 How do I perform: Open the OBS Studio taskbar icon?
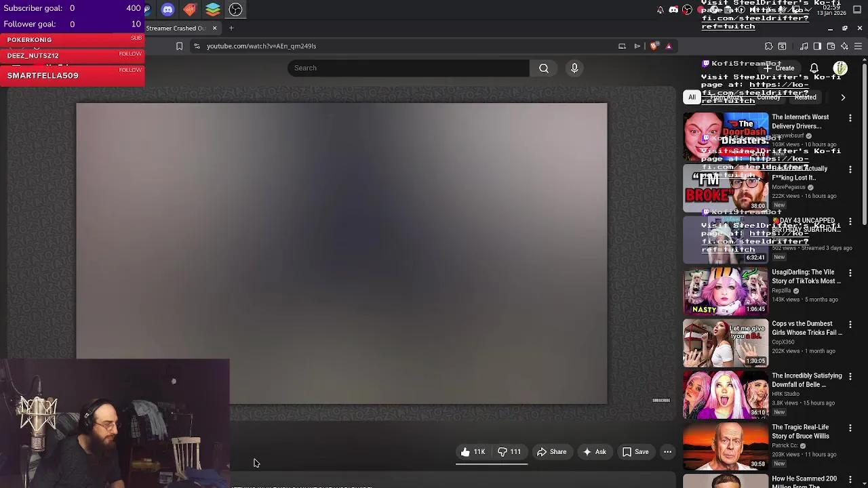(x=235, y=9)
